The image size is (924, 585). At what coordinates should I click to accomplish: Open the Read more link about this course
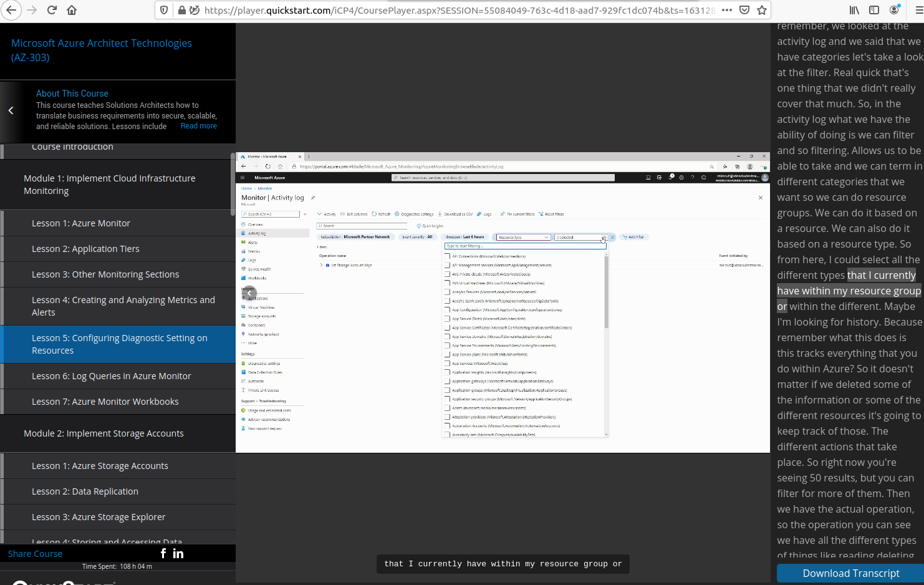198,125
